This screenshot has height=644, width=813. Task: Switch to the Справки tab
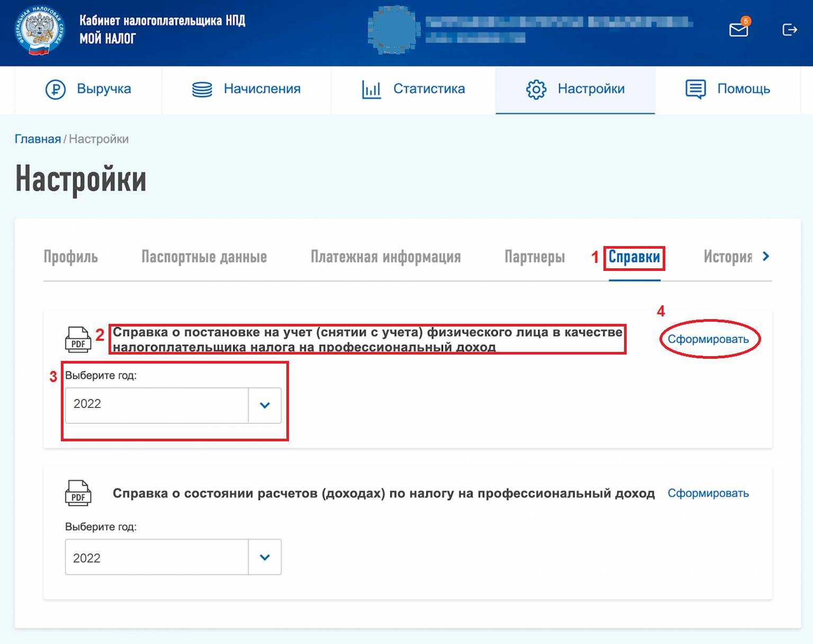[634, 257]
